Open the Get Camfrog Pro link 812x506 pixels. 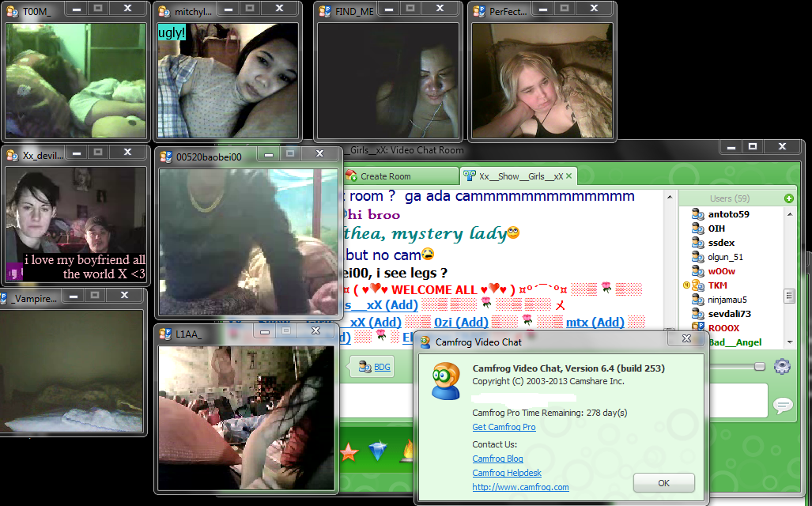tap(504, 427)
